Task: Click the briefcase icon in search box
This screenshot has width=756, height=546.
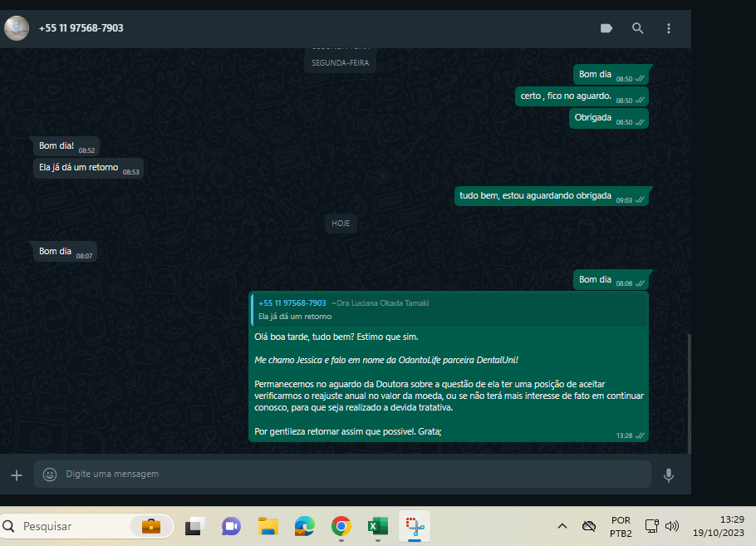Action: [151, 526]
